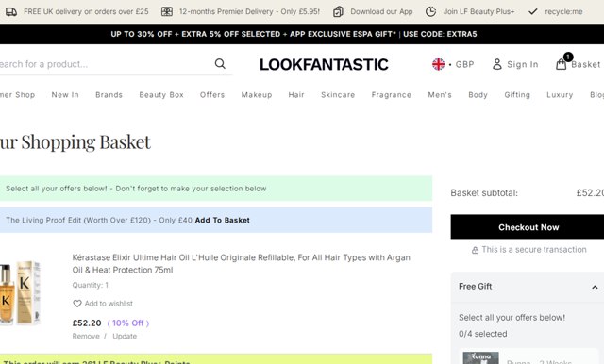604x364 pixels.
Task: Click the Sign In person icon
Action: [x=497, y=64]
